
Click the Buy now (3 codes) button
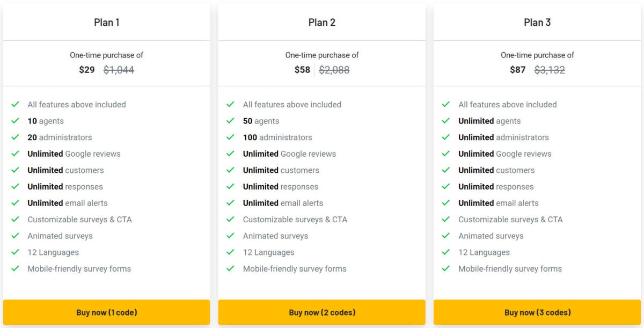tap(537, 312)
